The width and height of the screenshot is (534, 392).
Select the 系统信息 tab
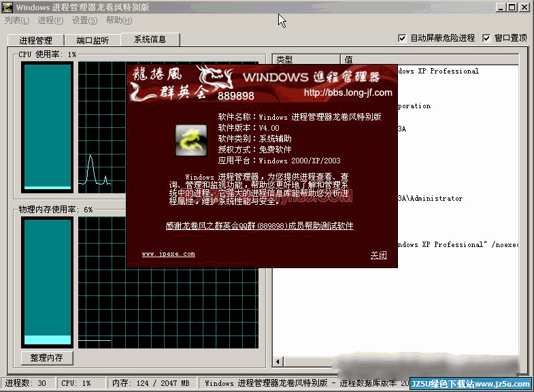150,39
